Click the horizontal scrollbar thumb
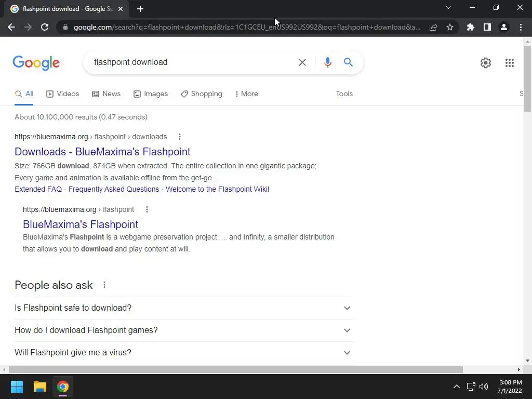This screenshot has width=532, height=399. pyautogui.click(x=236, y=369)
